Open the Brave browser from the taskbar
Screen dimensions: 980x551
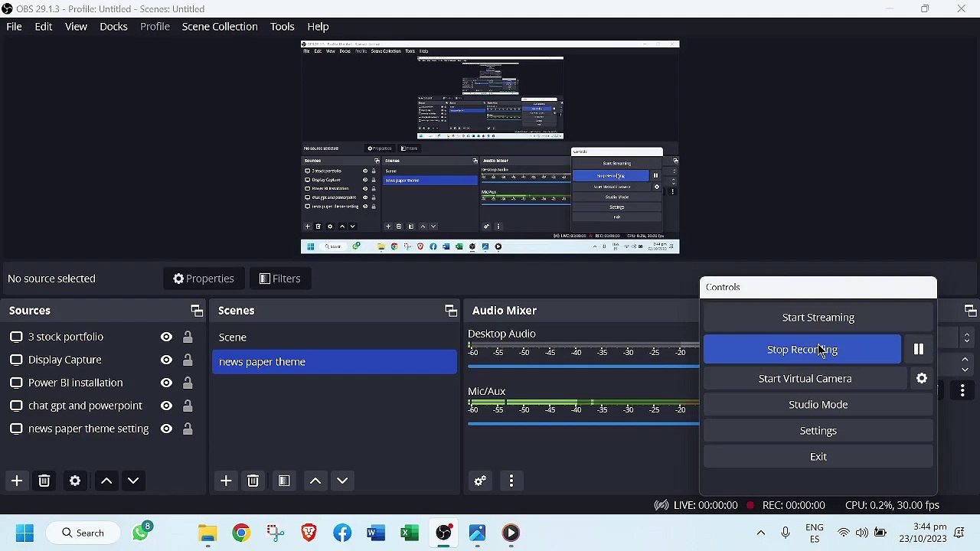coord(309,533)
